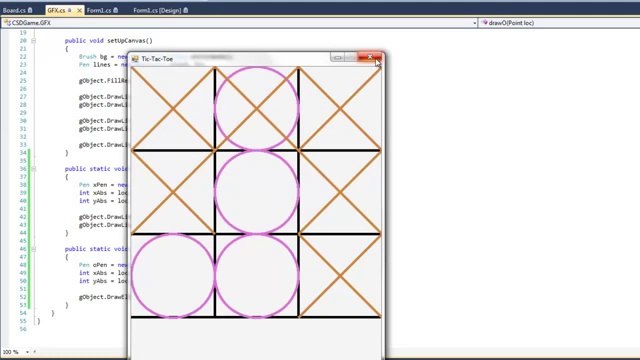Click the top-middle cell with X and O
Screen dimensions: 640x360
pyautogui.click(x=257, y=109)
